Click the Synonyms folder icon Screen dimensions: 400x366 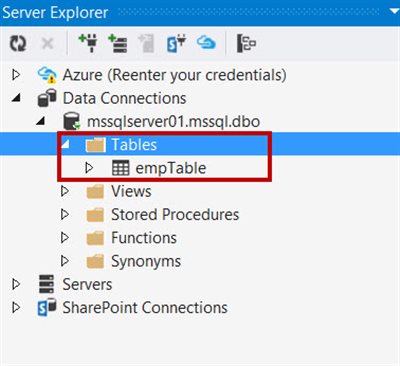click(x=95, y=262)
